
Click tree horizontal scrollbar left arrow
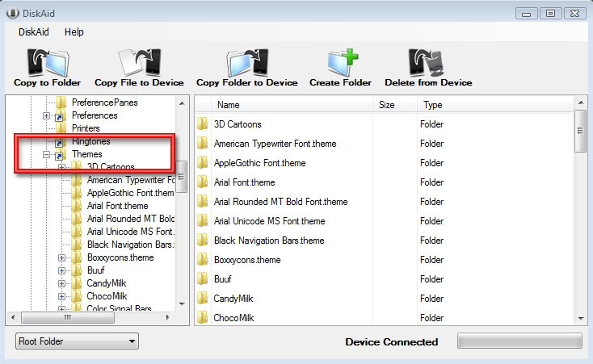13,317
